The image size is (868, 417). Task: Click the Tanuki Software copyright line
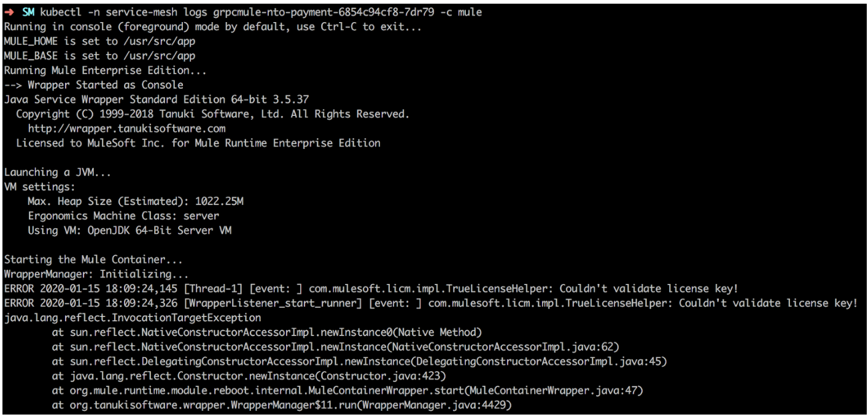tap(212, 114)
